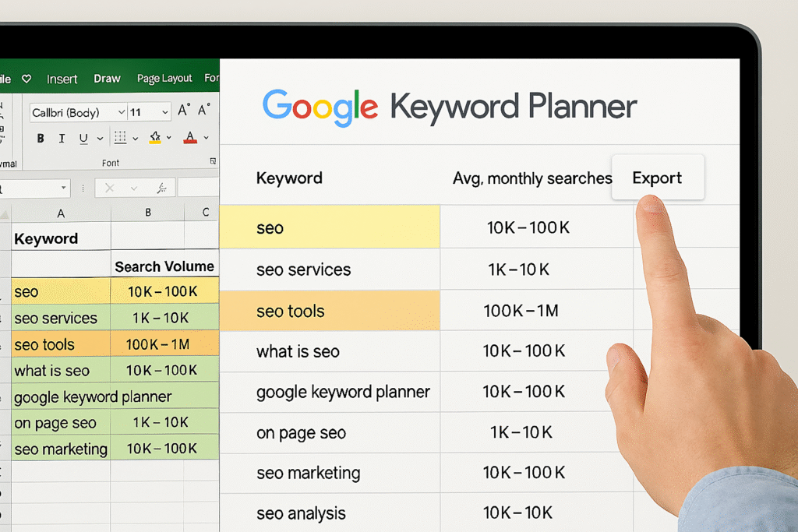This screenshot has height=532, width=798.
Task: Select 'seo analysis' keyword in Keyword Planner
Action: [x=301, y=513]
